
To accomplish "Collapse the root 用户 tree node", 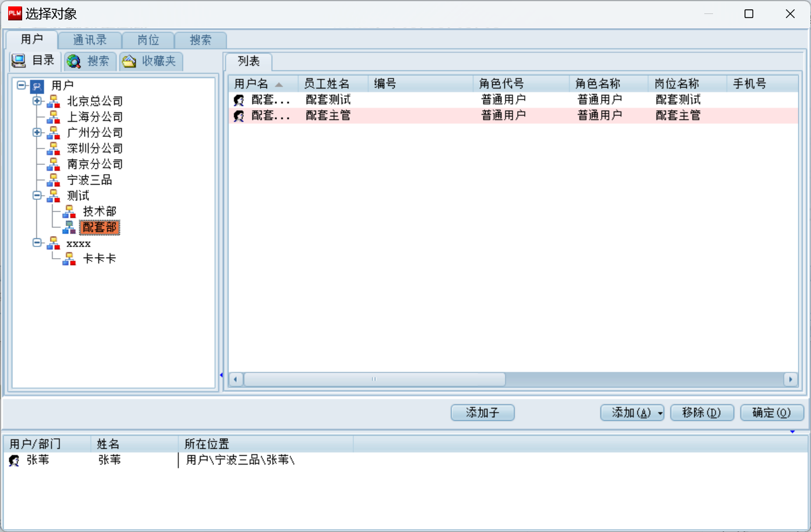I will 22,85.
